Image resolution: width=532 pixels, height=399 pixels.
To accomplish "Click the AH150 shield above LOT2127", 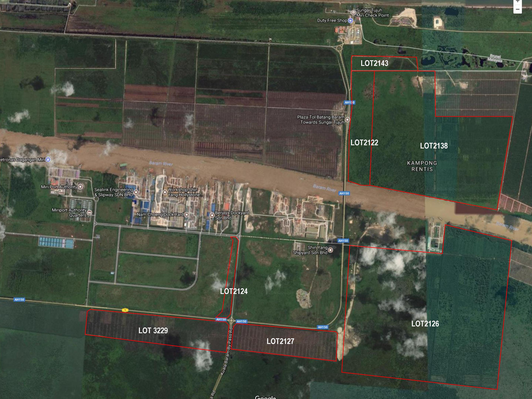I will click(323, 327).
